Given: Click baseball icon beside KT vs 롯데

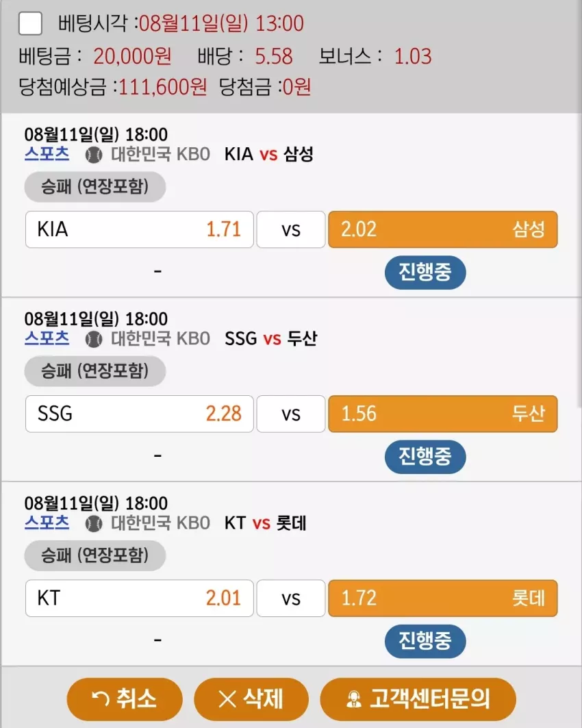Looking at the screenshot, I should pos(94,523).
